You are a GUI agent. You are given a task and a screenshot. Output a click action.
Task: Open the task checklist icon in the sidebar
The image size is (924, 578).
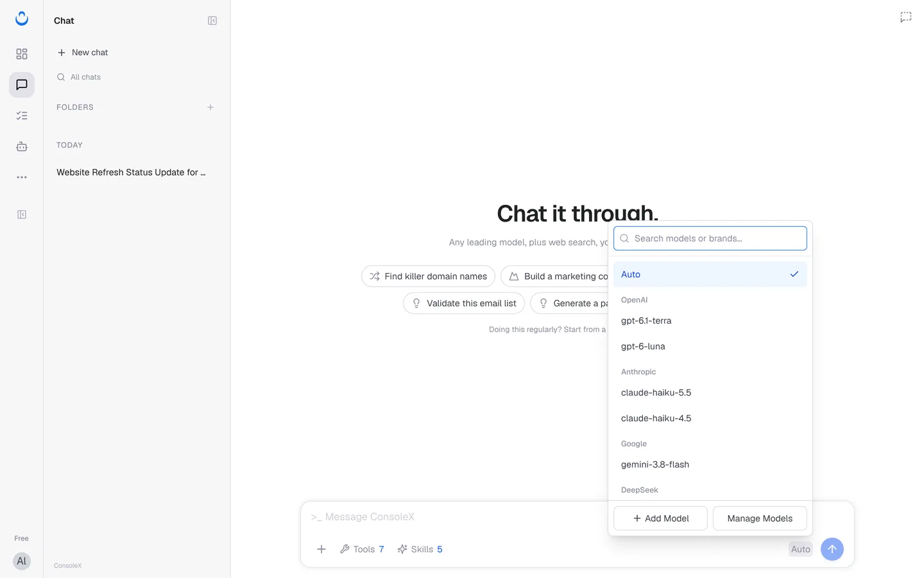22,116
